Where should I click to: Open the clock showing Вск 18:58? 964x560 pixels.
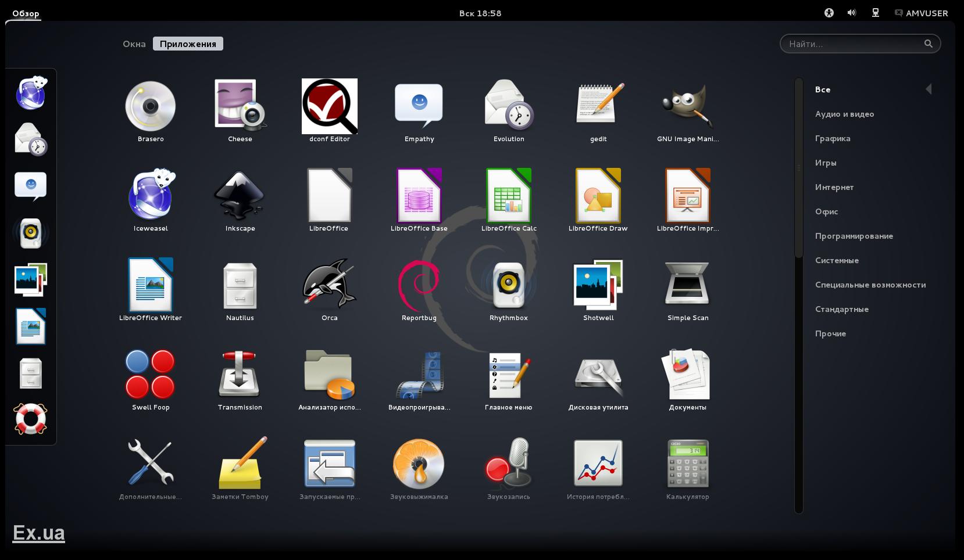coord(480,13)
